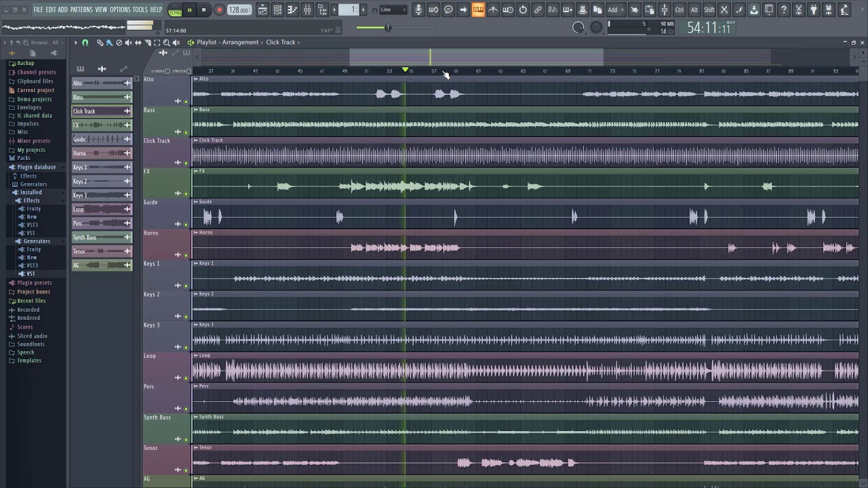This screenshot has width=868, height=488.
Task: Toggle mute LED on Loop track
Action: (186, 378)
